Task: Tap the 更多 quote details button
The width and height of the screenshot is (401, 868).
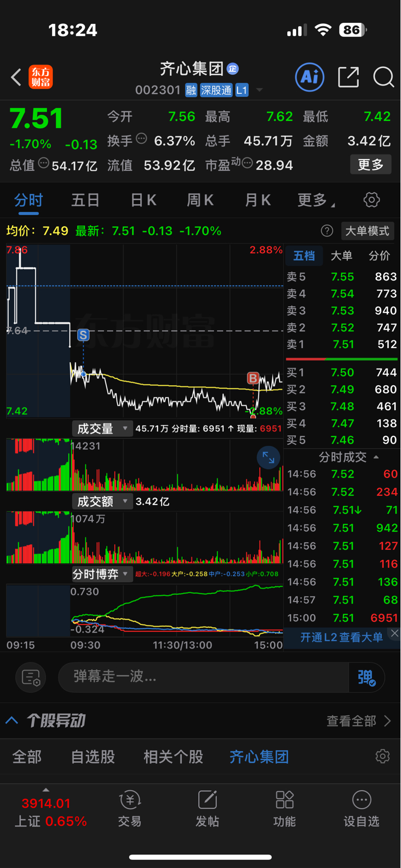Action: tap(371, 165)
